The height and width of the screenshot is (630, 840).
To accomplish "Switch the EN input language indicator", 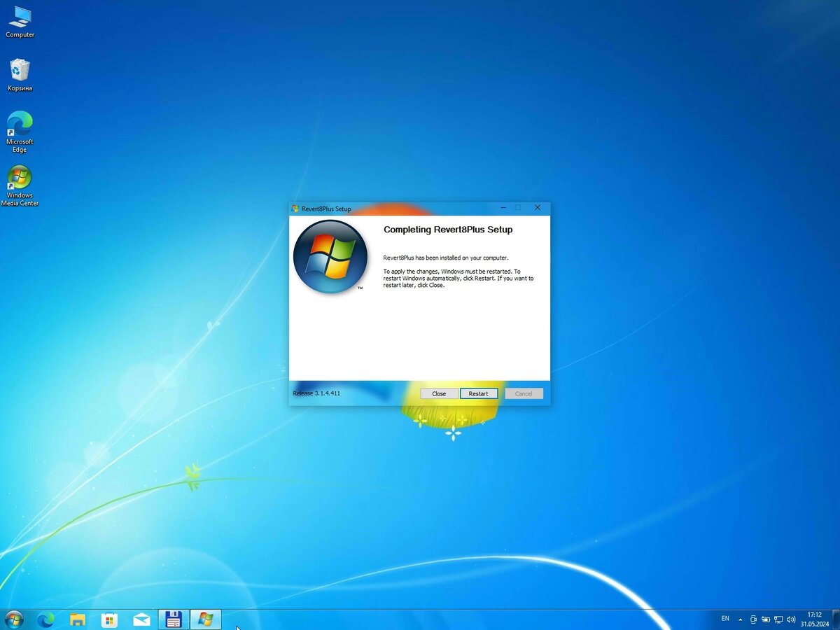I will [x=725, y=618].
